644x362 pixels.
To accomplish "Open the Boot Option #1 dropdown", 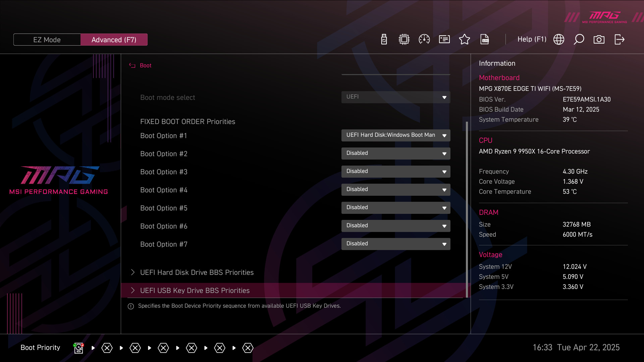I will pos(396,135).
